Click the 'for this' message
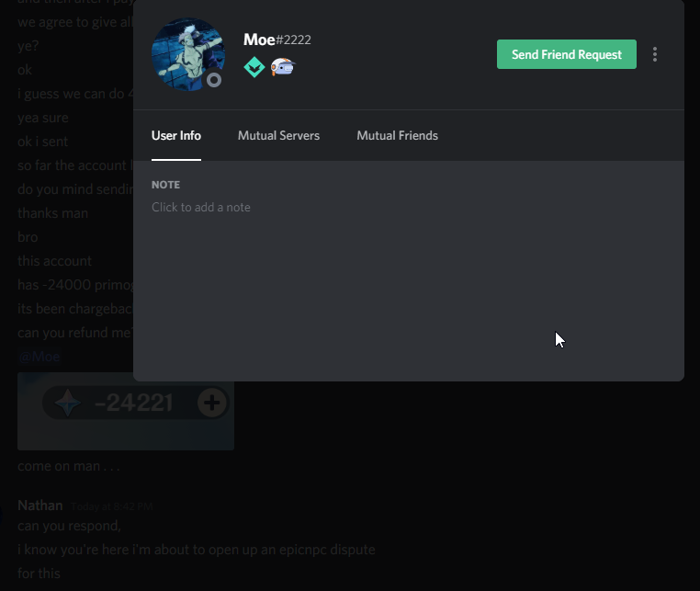700x591 pixels. 39,574
